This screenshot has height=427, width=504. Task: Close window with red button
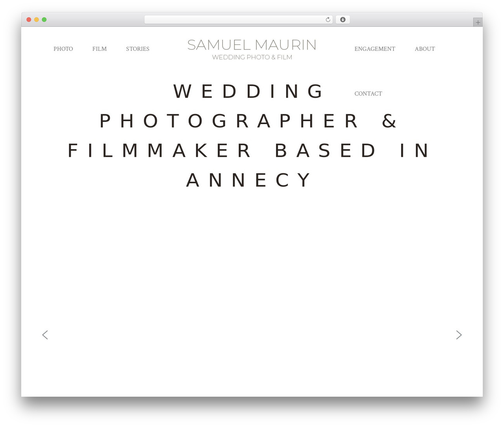29,20
